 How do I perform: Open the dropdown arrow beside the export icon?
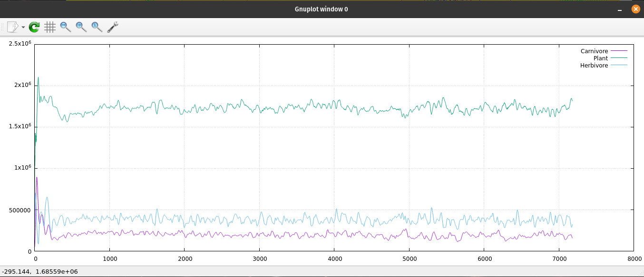23,28
